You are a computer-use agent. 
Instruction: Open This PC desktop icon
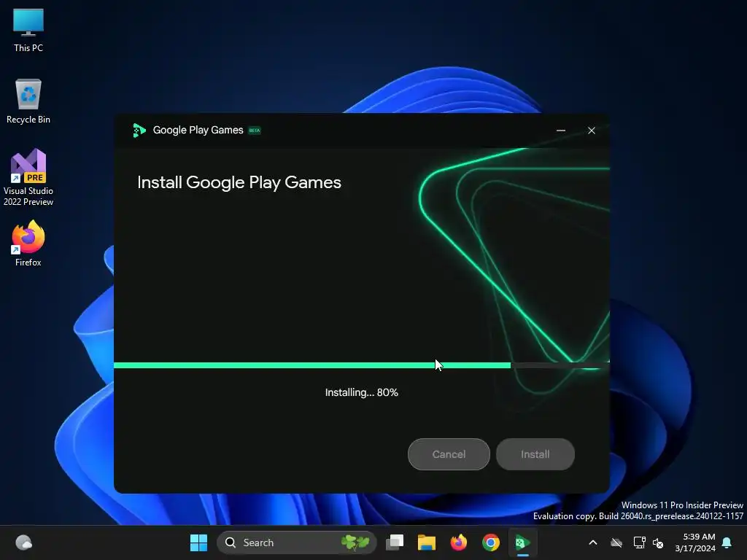[x=28, y=31]
